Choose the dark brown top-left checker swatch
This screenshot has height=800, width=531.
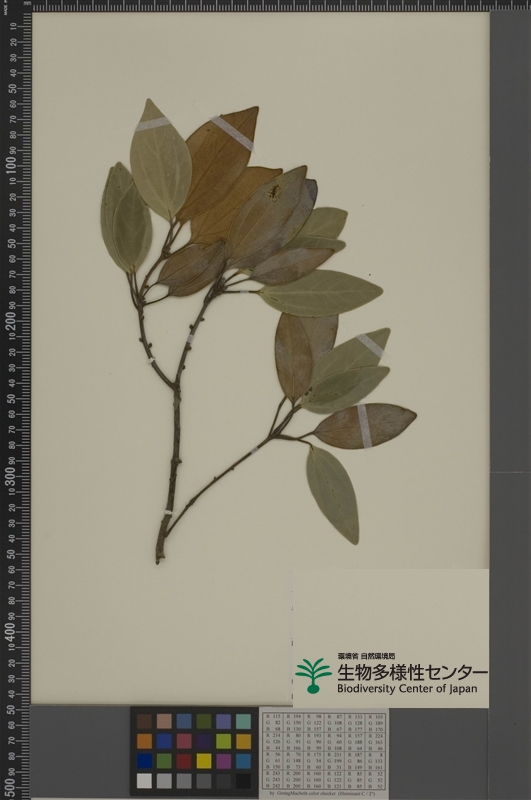pos(144,721)
